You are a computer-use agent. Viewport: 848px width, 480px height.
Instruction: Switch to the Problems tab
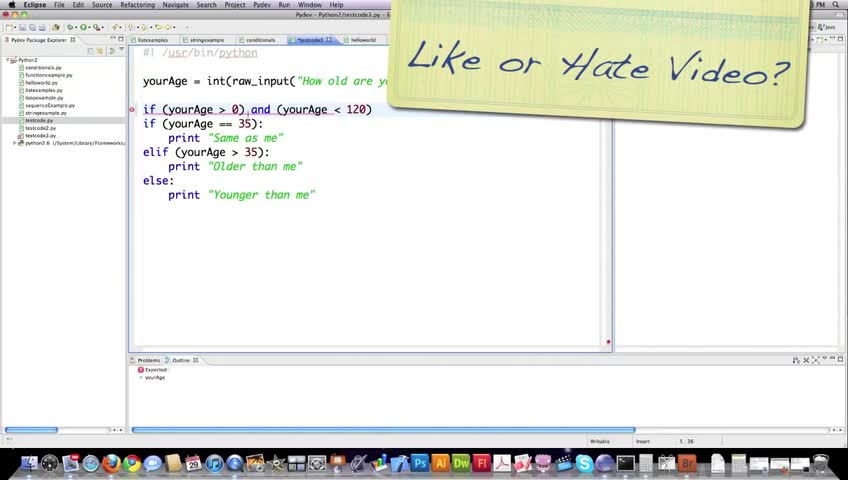pos(146,360)
